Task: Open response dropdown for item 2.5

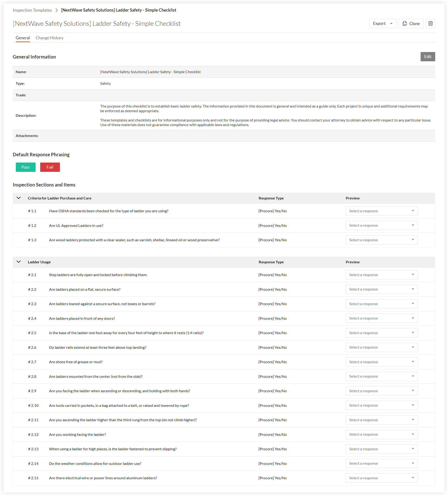Action: (x=381, y=333)
